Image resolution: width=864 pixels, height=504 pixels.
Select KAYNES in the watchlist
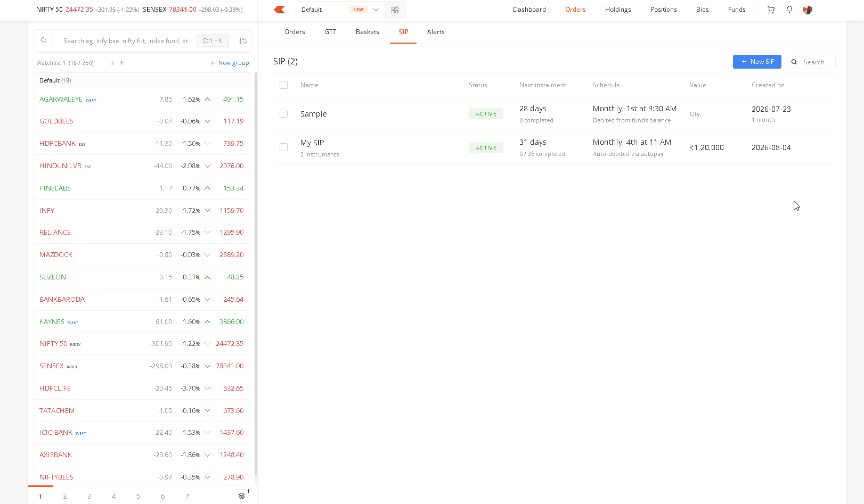[x=141, y=322]
